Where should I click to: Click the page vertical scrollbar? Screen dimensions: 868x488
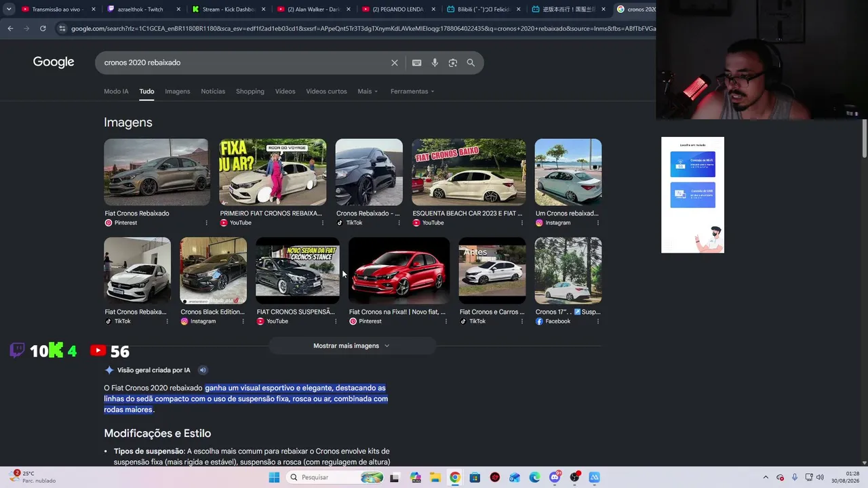(864, 140)
